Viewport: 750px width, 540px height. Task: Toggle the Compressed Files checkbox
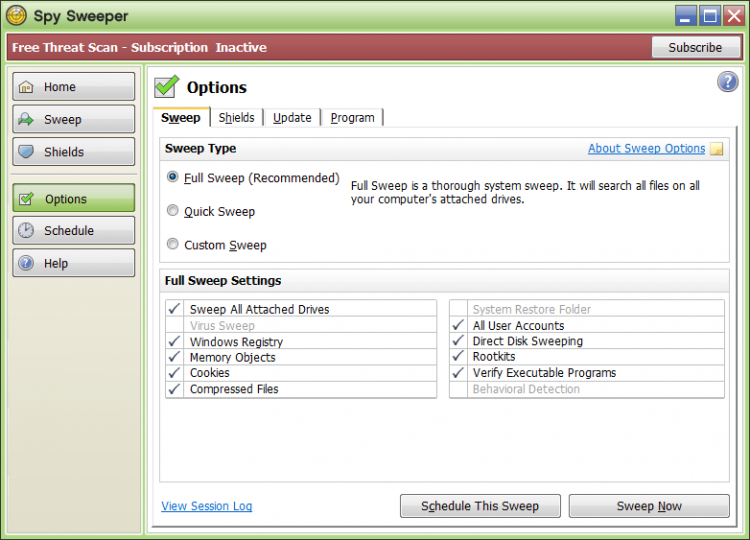click(x=175, y=389)
